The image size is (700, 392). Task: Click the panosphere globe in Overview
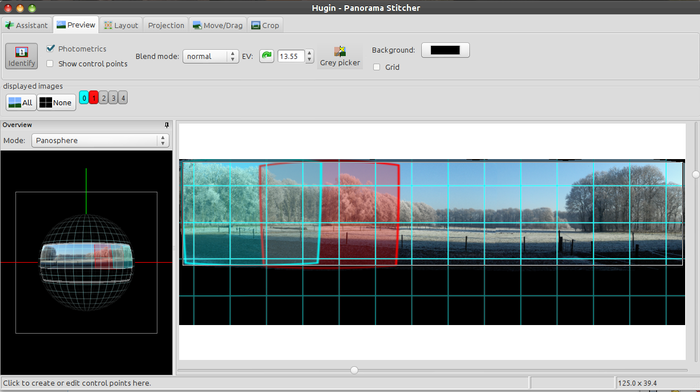(x=86, y=263)
